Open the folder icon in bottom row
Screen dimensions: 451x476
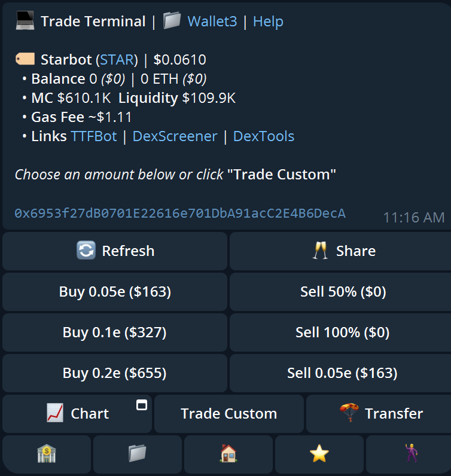click(x=138, y=454)
